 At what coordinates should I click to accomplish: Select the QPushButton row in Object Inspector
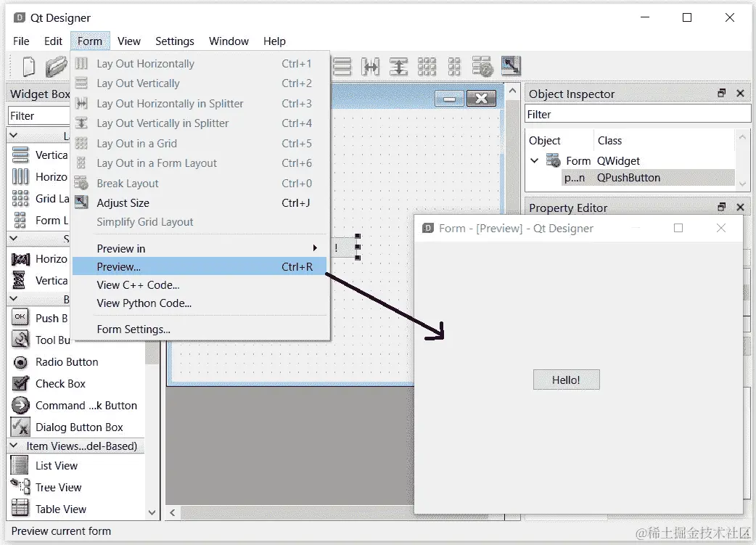click(x=648, y=178)
